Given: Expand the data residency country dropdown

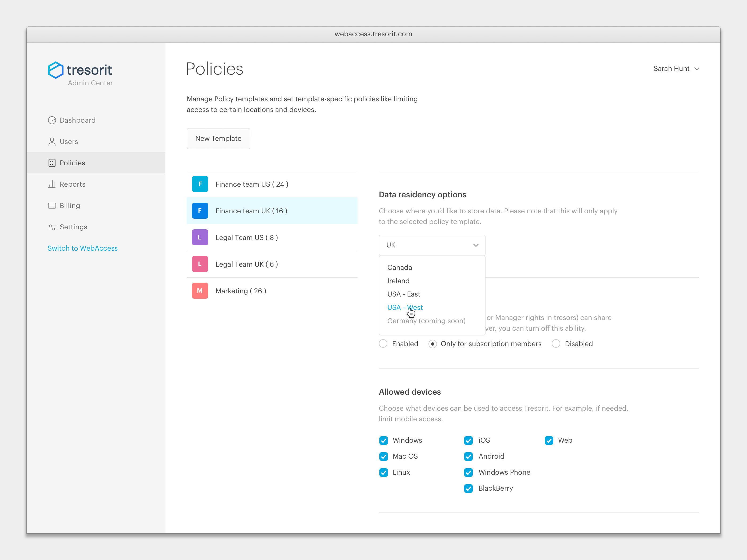Looking at the screenshot, I should (x=432, y=245).
